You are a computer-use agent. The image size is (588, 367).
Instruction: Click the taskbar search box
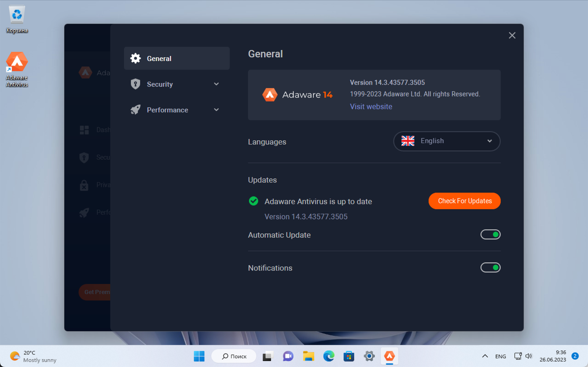(234, 356)
